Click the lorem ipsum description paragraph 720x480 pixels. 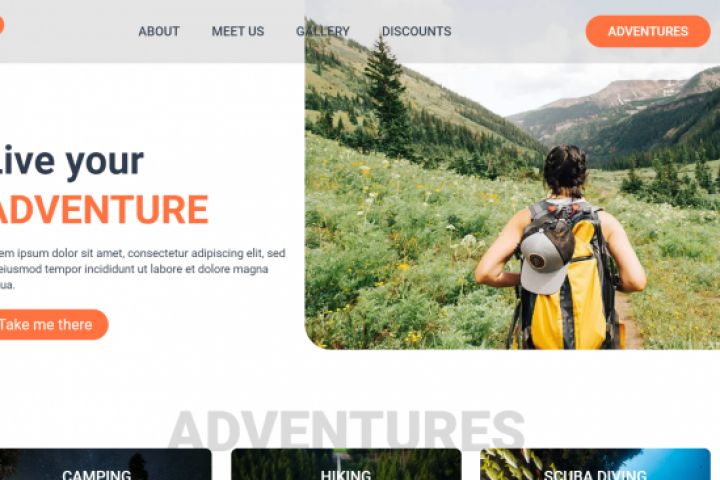[x=142, y=269]
